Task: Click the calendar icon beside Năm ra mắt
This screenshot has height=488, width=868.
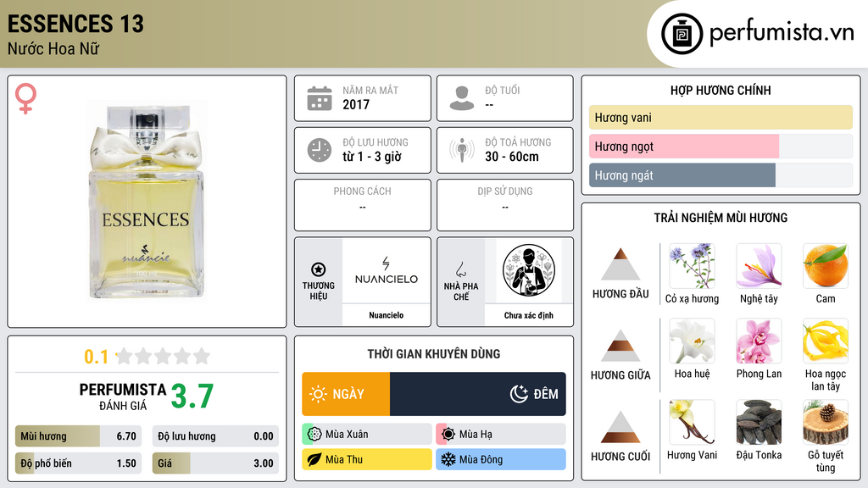Action: (x=320, y=98)
